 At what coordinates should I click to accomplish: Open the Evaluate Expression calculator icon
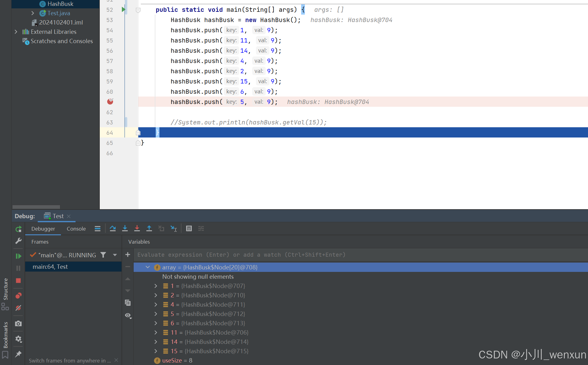tap(189, 229)
